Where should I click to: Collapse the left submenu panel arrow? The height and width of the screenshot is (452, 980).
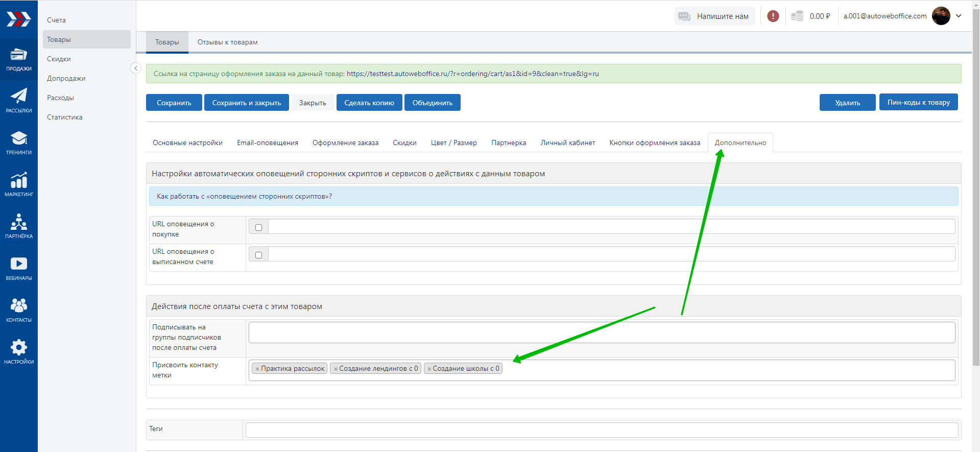coord(136,68)
